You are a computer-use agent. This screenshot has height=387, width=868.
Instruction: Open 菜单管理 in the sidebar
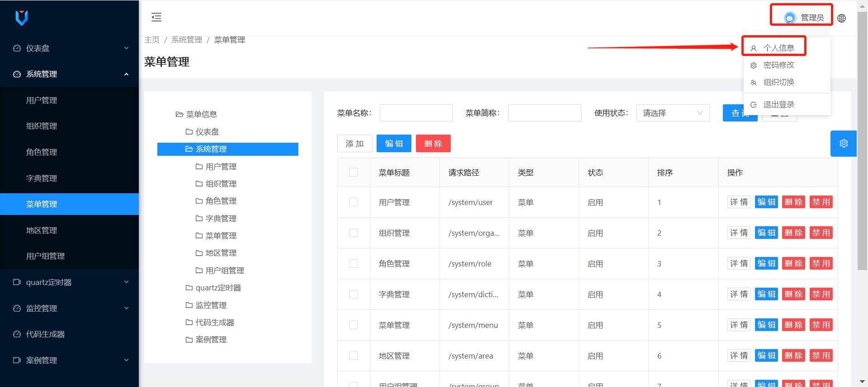pos(69,204)
